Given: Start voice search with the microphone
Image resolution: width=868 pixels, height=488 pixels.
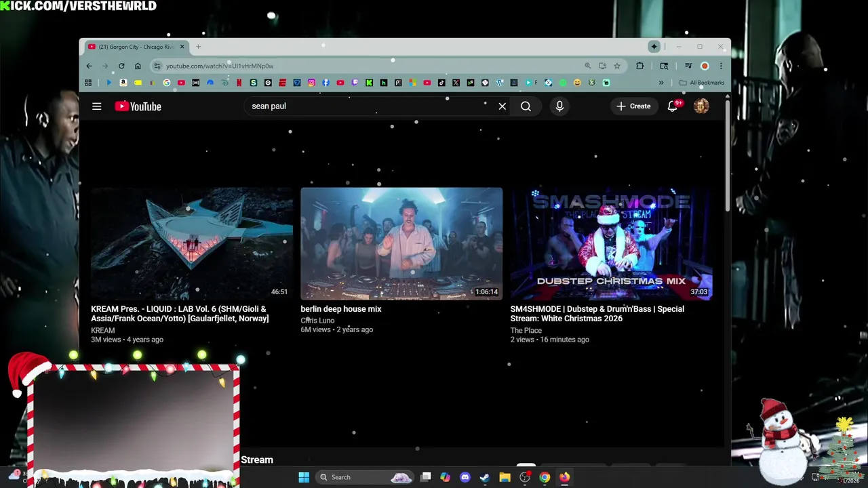Looking at the screenshot, I should click(x=559, y=106).
